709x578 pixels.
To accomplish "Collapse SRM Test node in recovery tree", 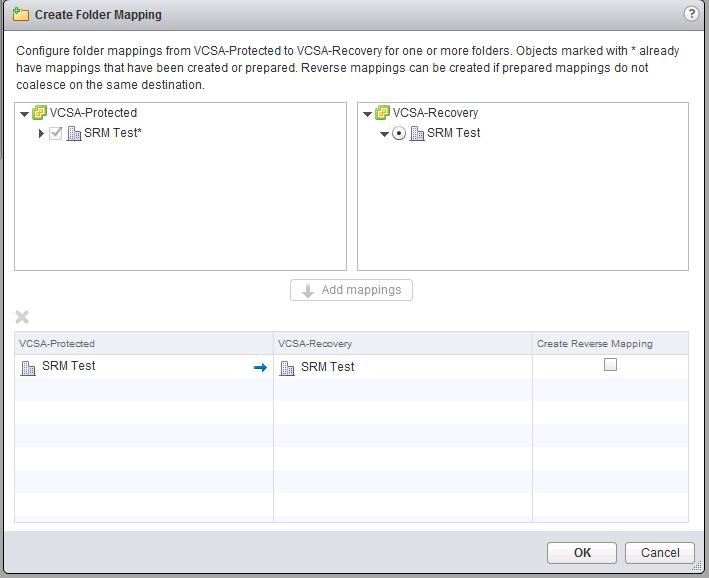I will [x=384, y=134].
